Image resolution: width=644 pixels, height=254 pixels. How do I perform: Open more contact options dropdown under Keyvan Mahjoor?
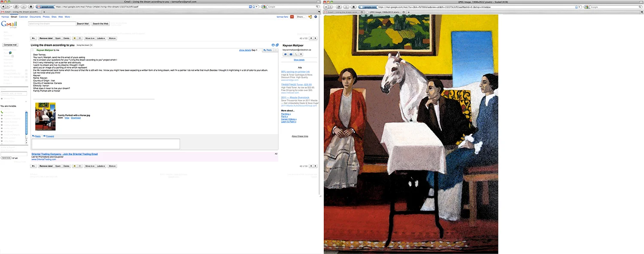(301, 55)
